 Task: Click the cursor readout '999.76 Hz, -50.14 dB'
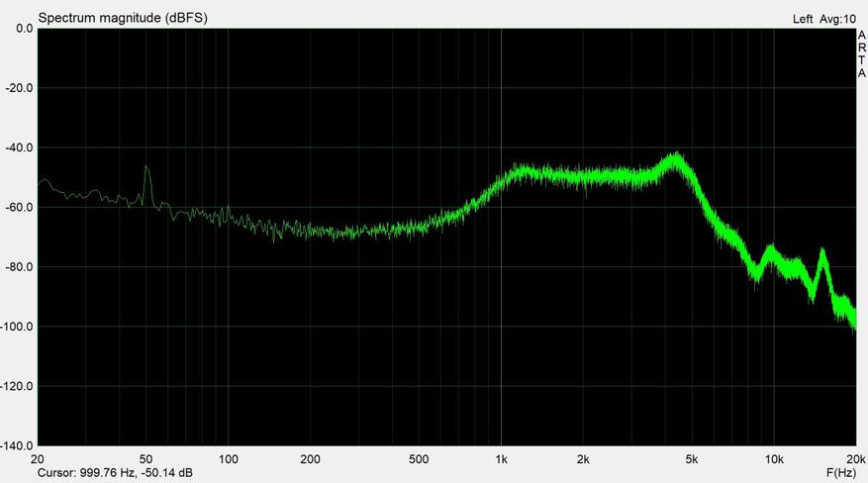click(137, 473)
